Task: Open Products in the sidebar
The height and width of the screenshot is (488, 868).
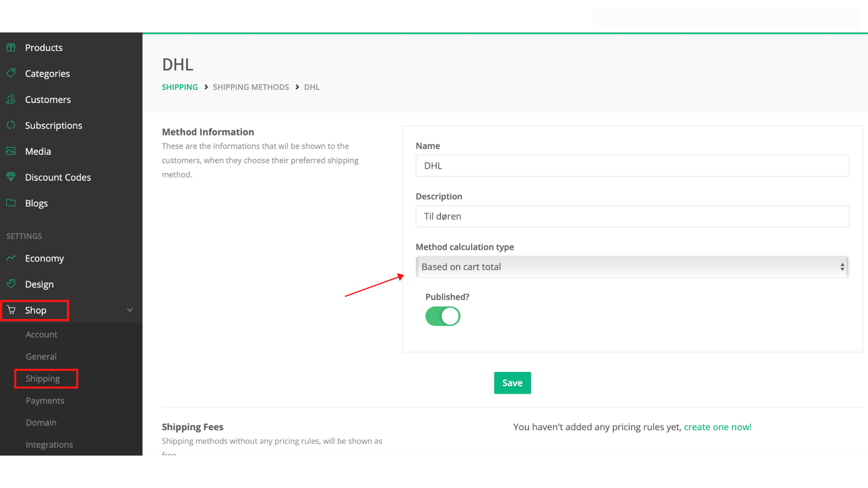Action: pos(44,47)
